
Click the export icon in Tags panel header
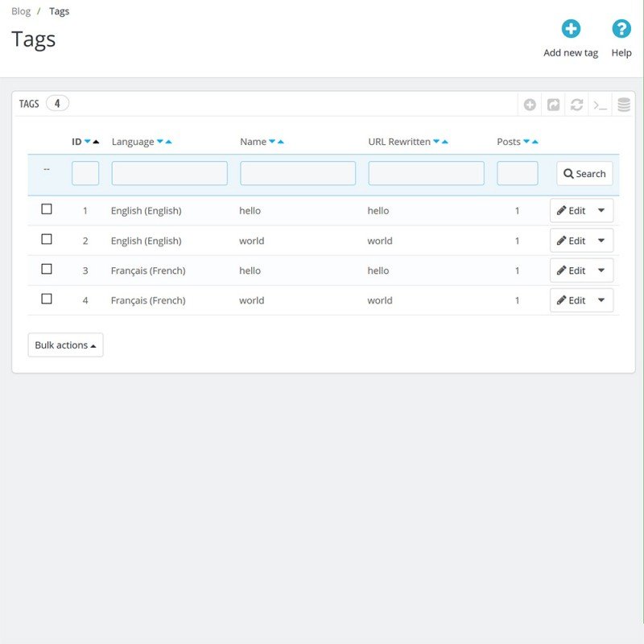click(553, 105)
